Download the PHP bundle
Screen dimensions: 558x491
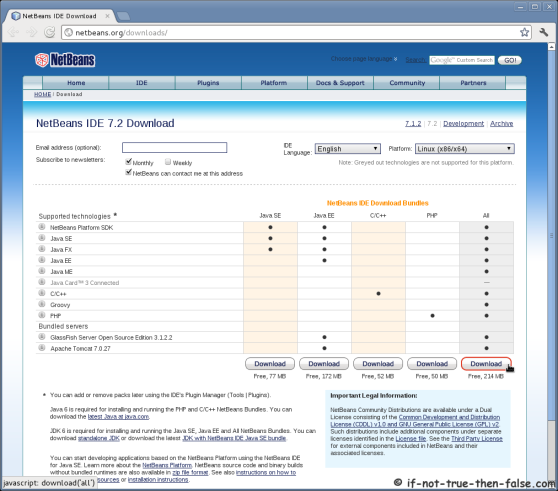432,364
